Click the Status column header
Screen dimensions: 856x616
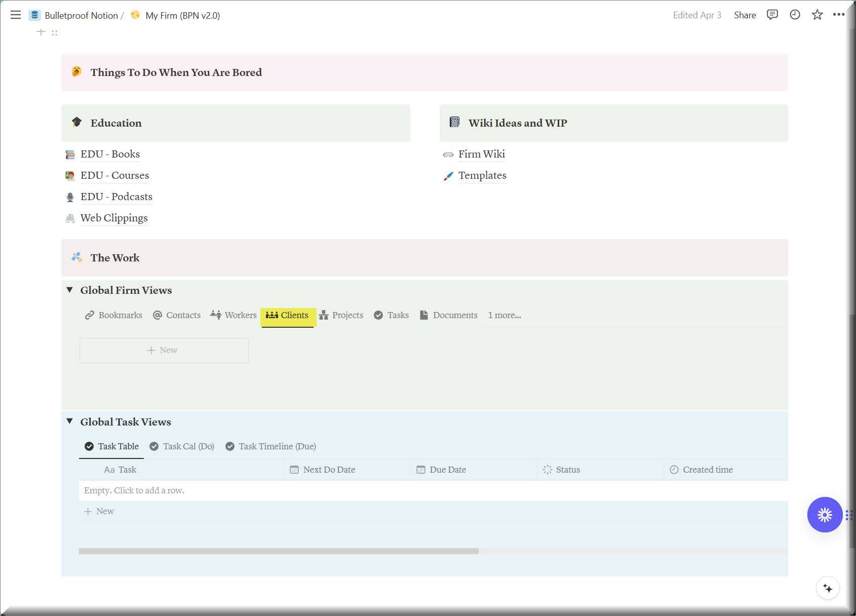pos(601,470)
